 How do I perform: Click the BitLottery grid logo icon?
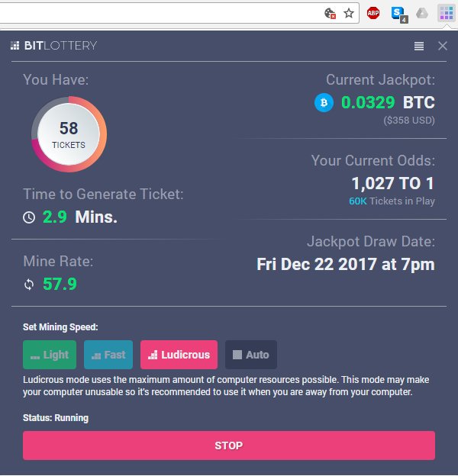pyautogui.click(x=15, y=46)
